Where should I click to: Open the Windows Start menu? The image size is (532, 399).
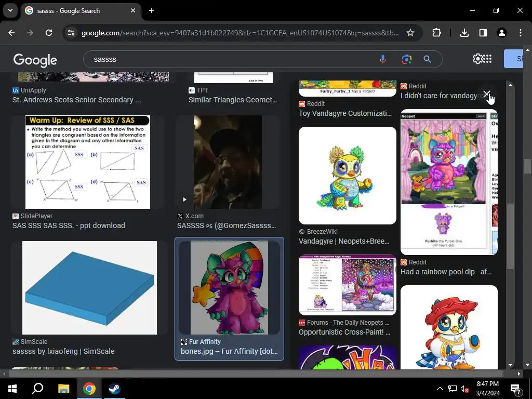click(12, 389)
